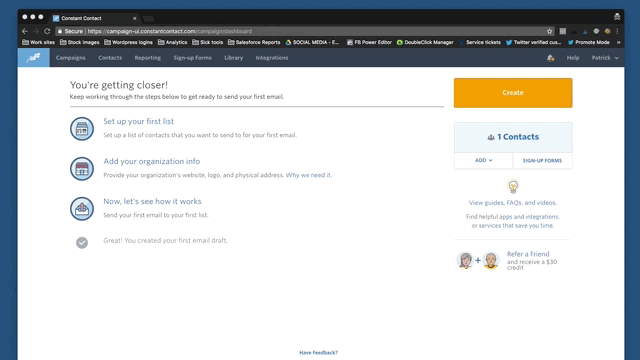
Task: Click the first list step icon
Action: coord(82,129)
